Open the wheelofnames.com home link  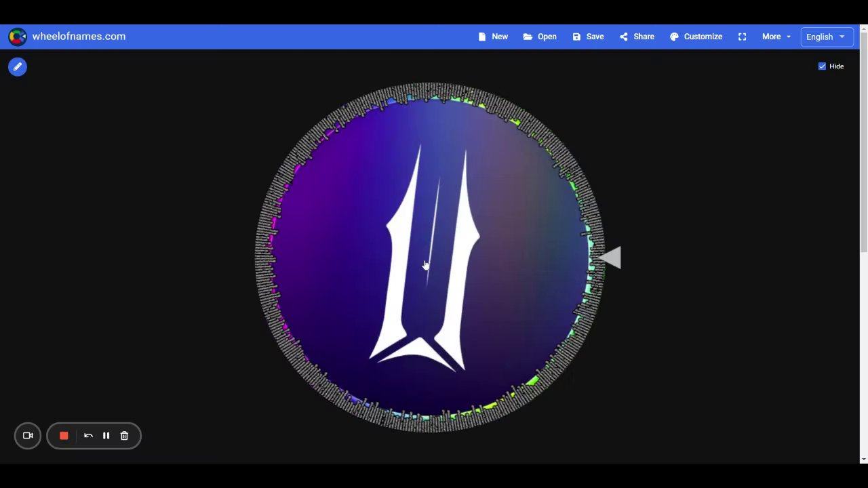(79, 37)
